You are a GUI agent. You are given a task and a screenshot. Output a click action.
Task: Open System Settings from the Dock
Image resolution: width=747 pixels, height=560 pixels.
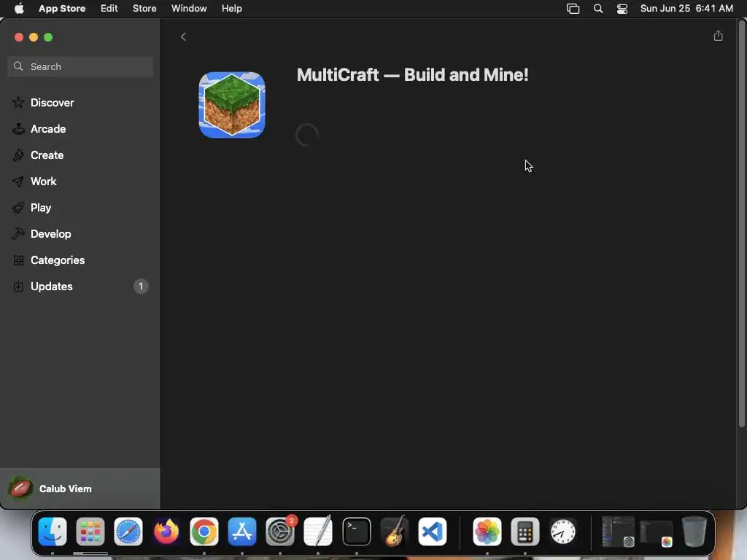tap(280, 531)
